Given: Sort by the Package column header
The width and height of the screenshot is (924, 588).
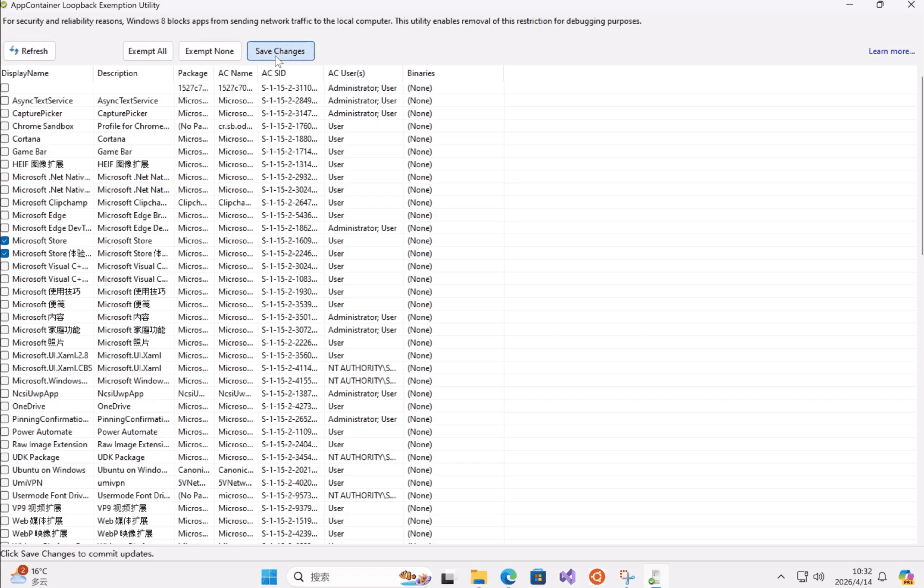Looking at the screenshot, I should pos(194,73).
